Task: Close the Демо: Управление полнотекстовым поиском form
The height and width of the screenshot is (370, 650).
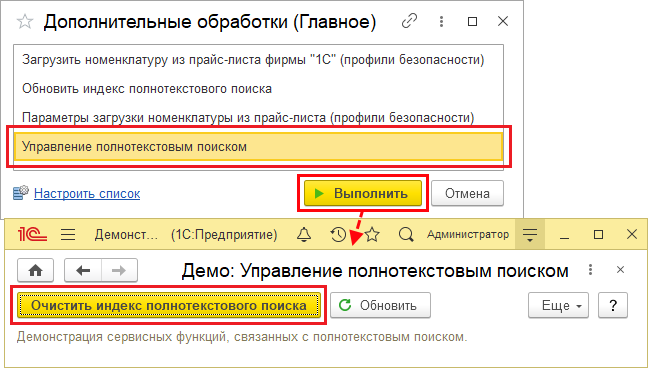Action: (x=620, y=270)
